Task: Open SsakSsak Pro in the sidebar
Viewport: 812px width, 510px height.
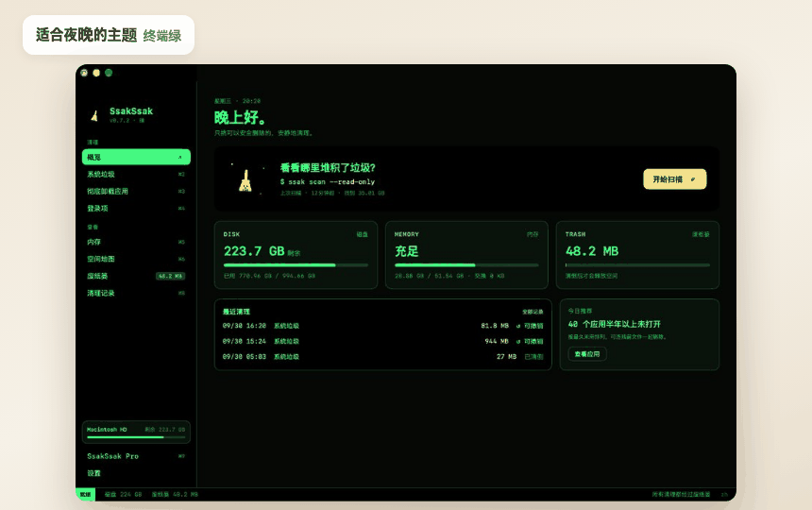Action: (136, 456)
